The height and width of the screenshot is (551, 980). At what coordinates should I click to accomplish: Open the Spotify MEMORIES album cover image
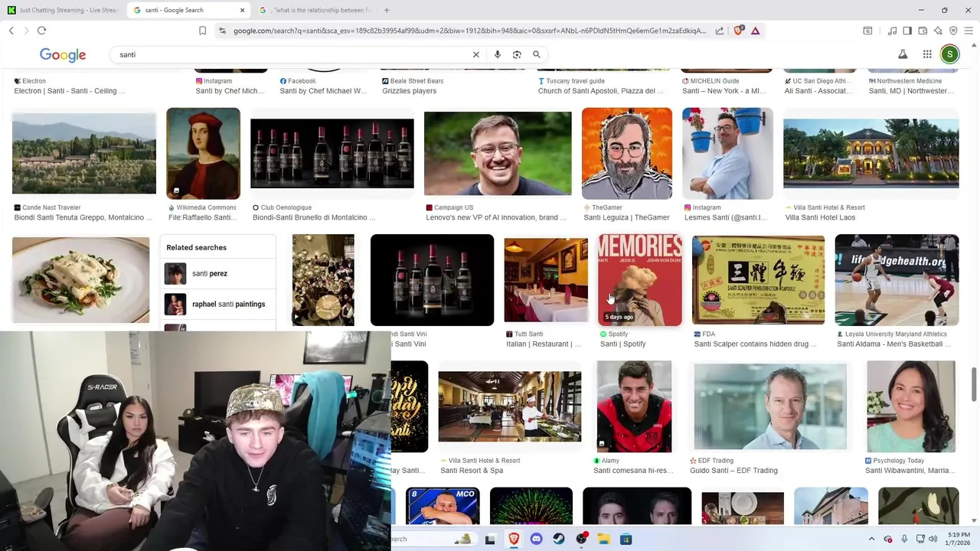640,280
